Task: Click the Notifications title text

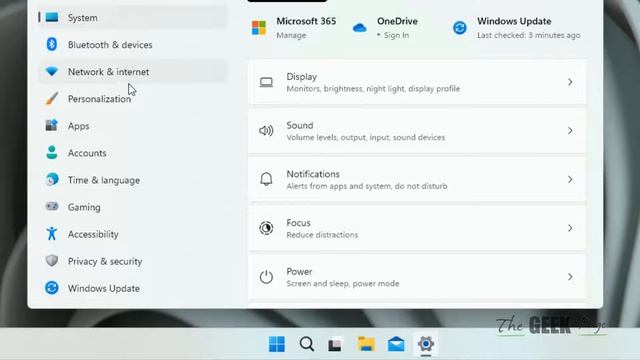Action: point(313,174)
